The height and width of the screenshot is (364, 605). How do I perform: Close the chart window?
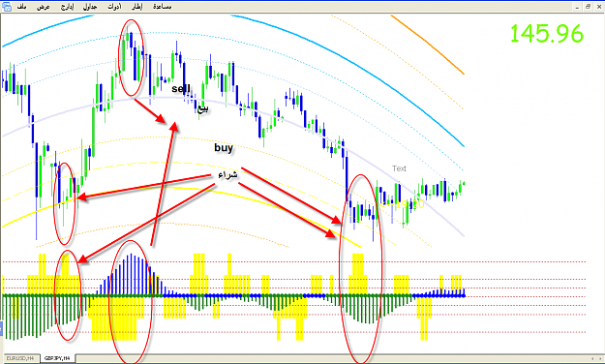click(598, 7)
